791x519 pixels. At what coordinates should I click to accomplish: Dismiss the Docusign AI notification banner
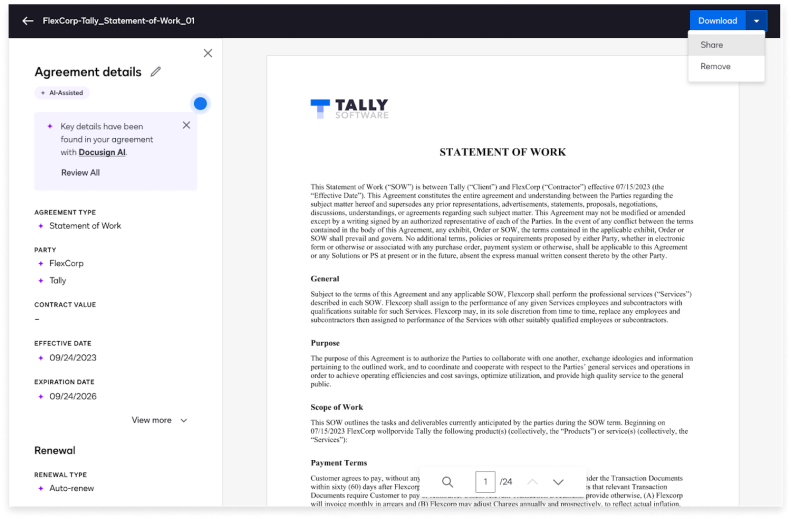click(186, 125)
